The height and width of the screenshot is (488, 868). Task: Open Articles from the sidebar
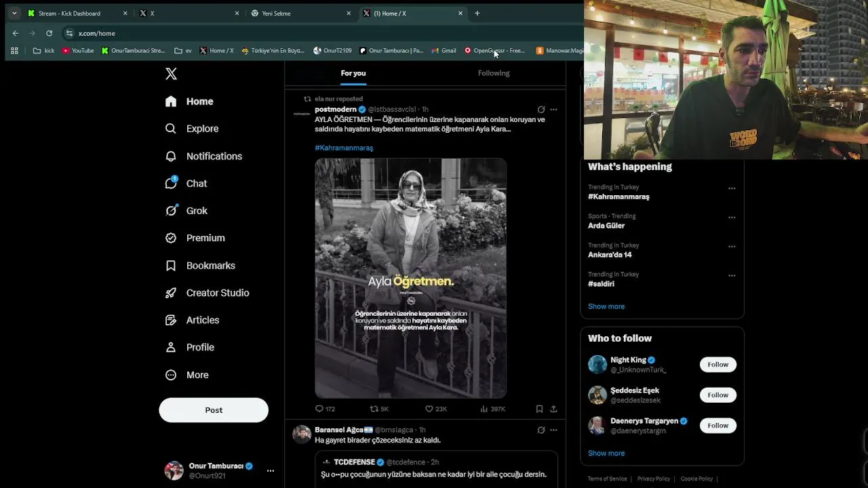click(x=193, y=320)
